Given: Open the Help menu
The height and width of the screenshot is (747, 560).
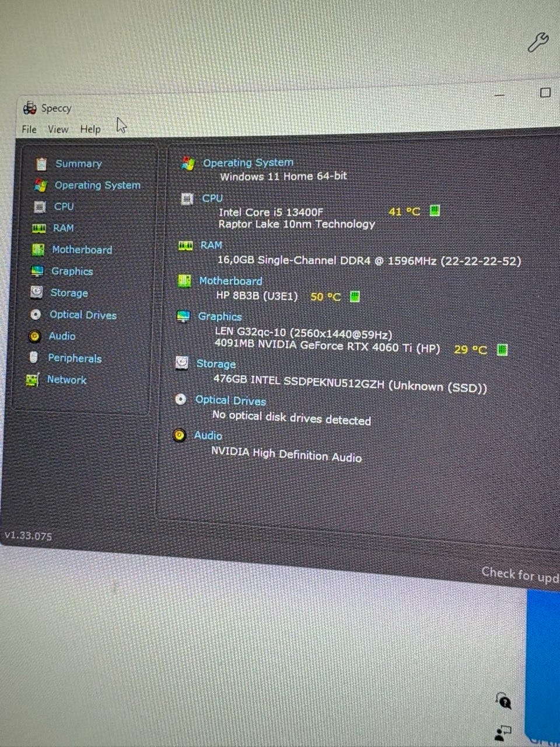Looking at the screenshot, I should pyautogui.click(x=90, y=129).
